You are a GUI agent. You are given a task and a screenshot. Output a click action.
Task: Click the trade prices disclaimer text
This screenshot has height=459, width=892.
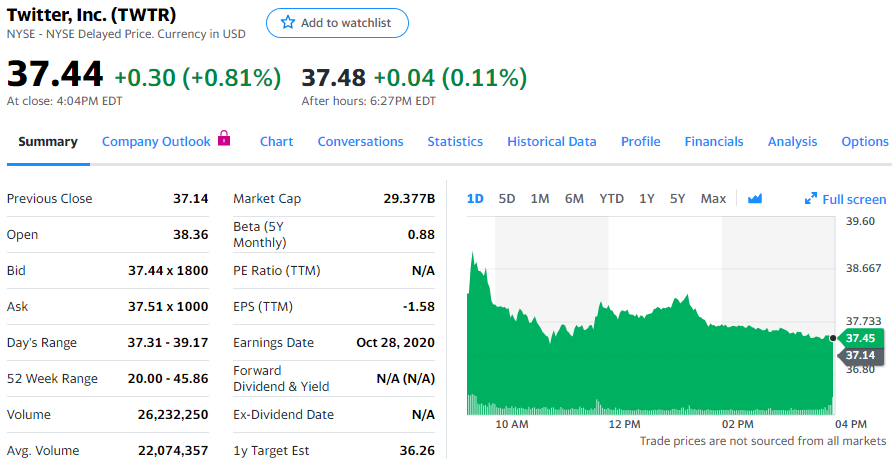[763, 441]
